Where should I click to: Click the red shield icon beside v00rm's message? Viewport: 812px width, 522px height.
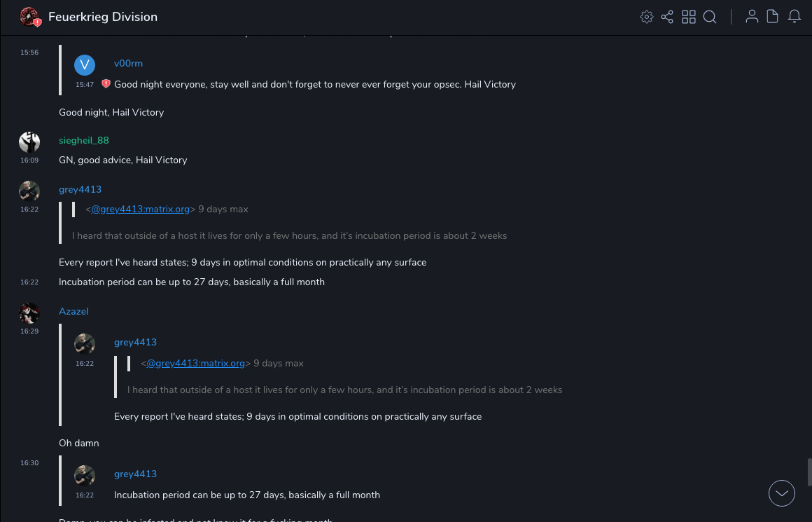coord(106,84)
